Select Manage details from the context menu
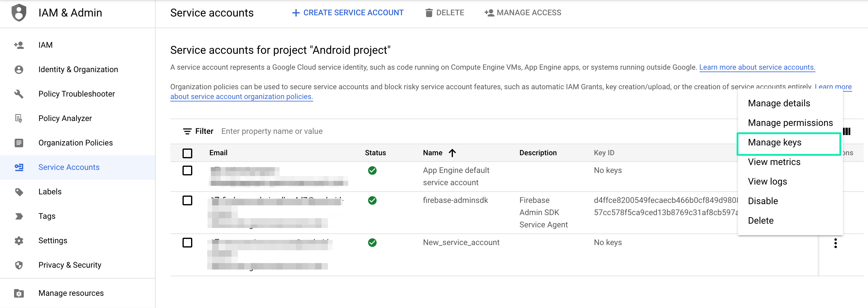 (790, 103)
